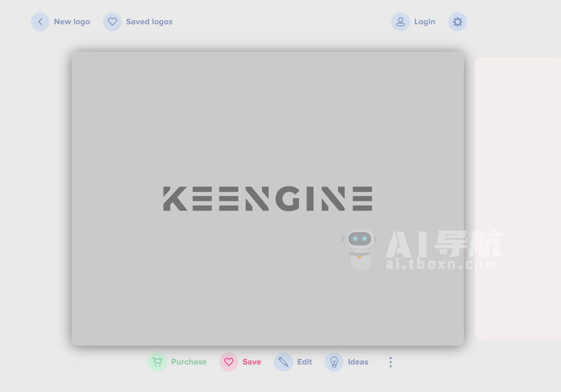Click the heart icon beside Saved logos

pos(112,22)
